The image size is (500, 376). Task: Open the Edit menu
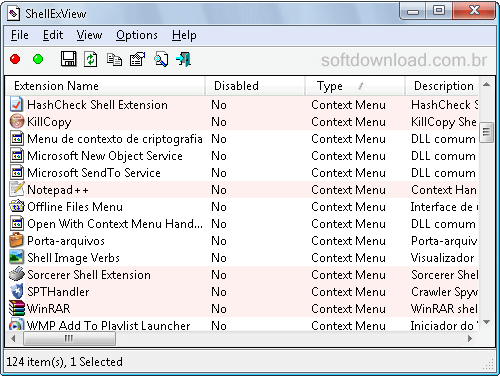pyautogui.click(x=53, y=35)
